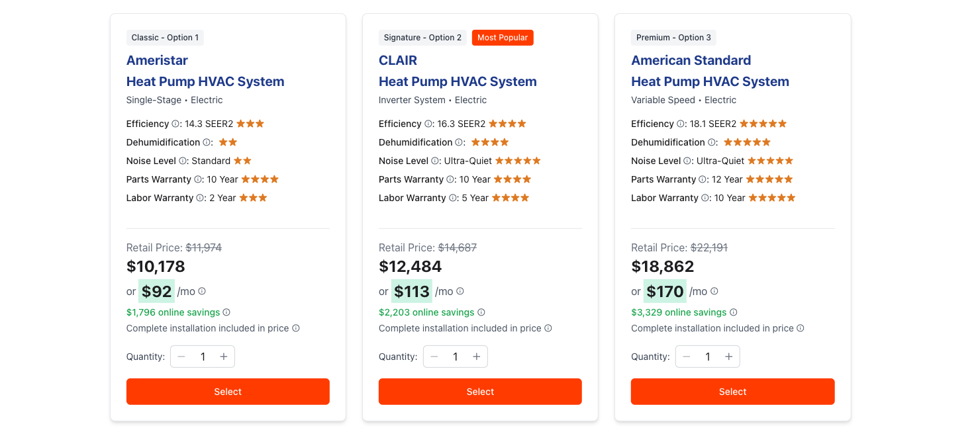Click the Most Popular badge
Image resolution: width=980 pixels, height=436 pixels.
503,38
